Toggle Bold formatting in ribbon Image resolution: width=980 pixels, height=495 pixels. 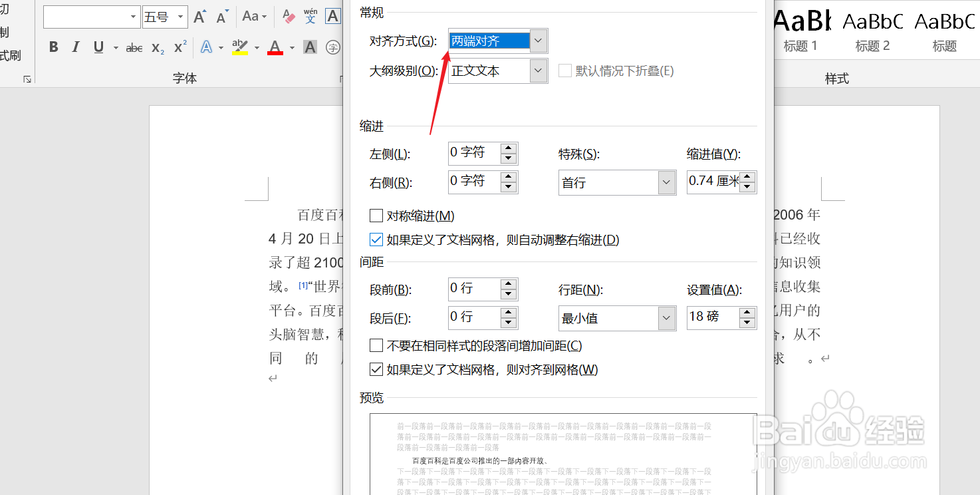pos(54,47)
